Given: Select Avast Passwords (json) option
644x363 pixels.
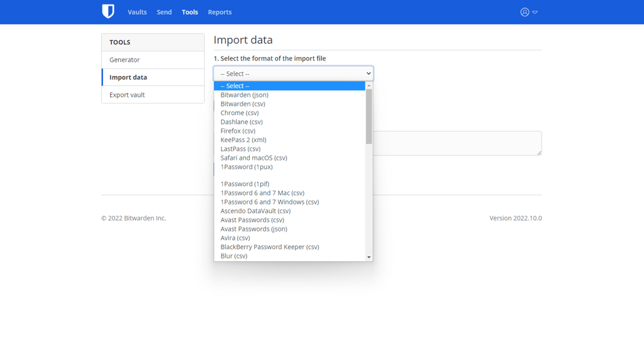Looking at the screenshot, I should 289,229.
